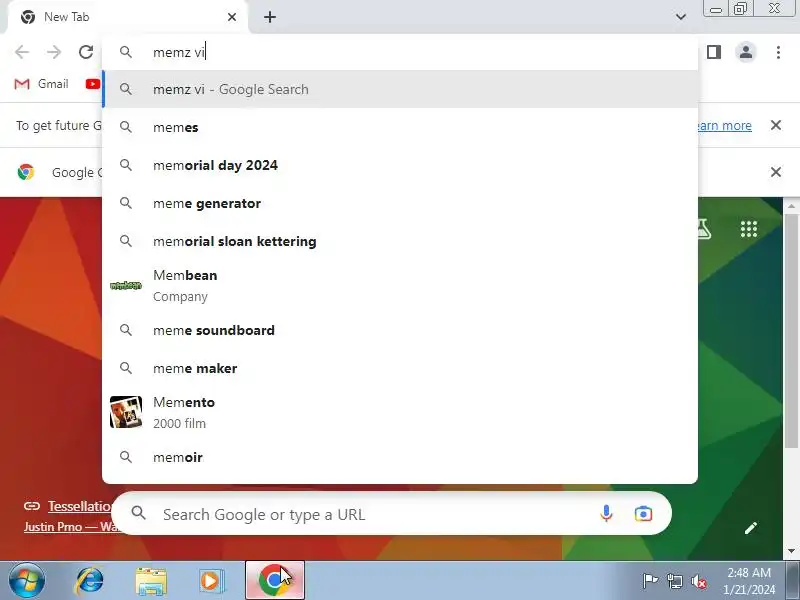Dismiss the 'To get future' notification bar
Viewport: 800px width, 600px height.
(x=776, y=125)
